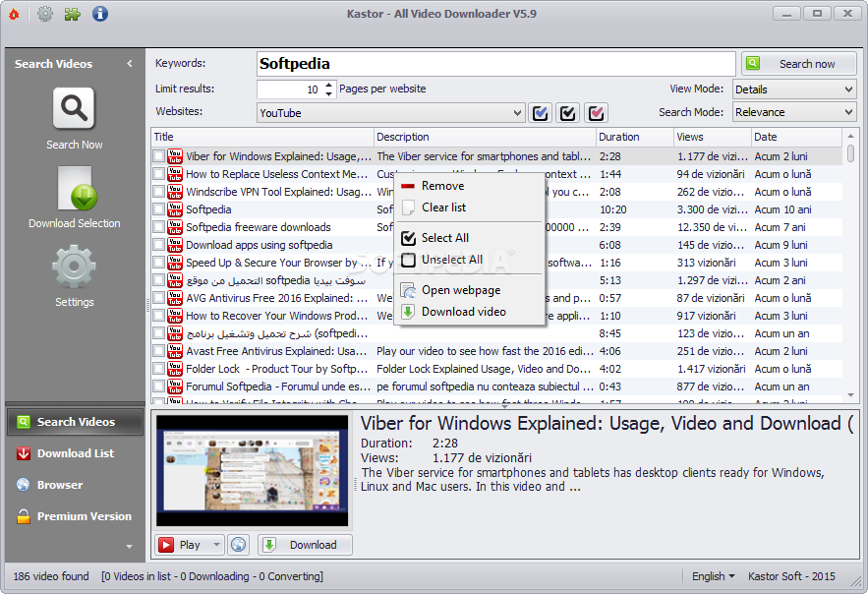Screen dimensions: 868x594
Task: Select the 'AVG Antivirus Free 2016 Explained' row
Action: point(497,298)
